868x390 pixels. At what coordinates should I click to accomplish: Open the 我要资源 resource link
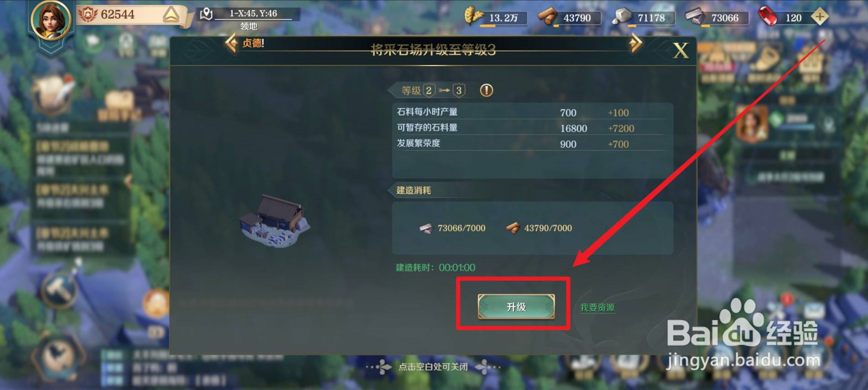pyautogui.click(x=597, y=307)
